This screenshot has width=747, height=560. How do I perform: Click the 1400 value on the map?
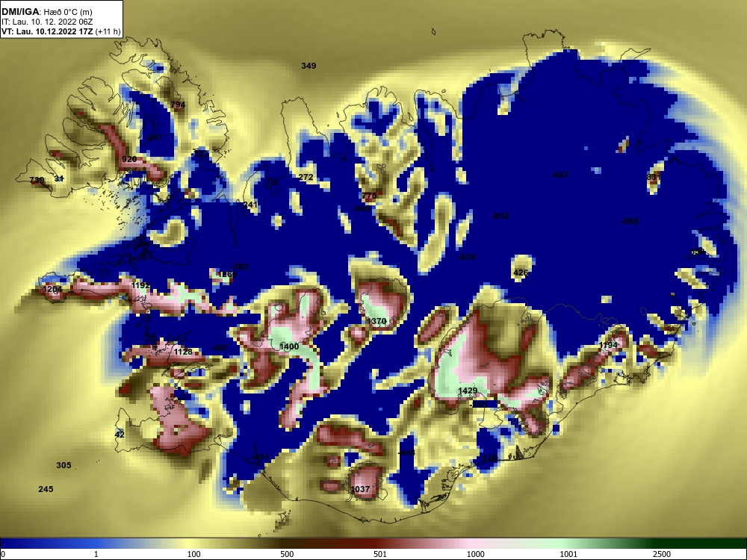289,346
